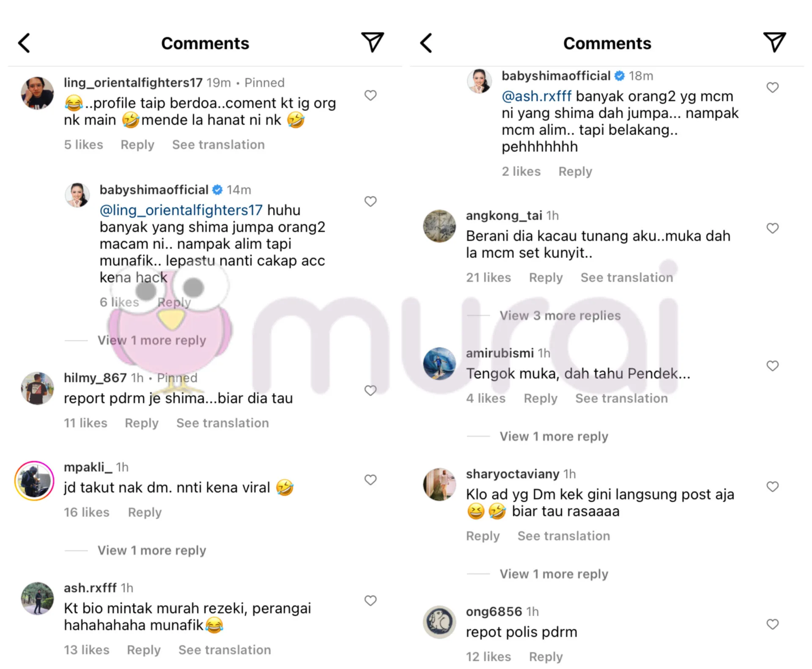See translation of amirubismi's comment
The image size is (812, 669).
[621, 398]
